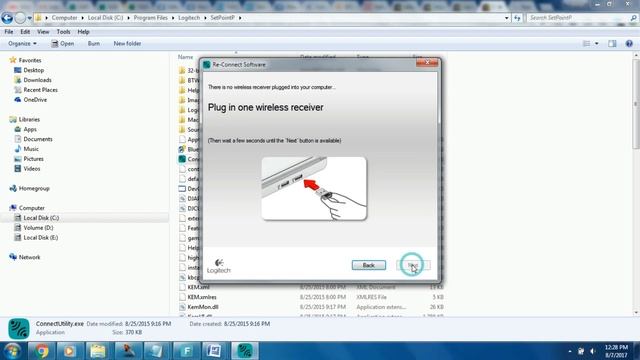640x360 pixels.
Task: Open media player from the taskbar
Action: [x=69, y=351]
